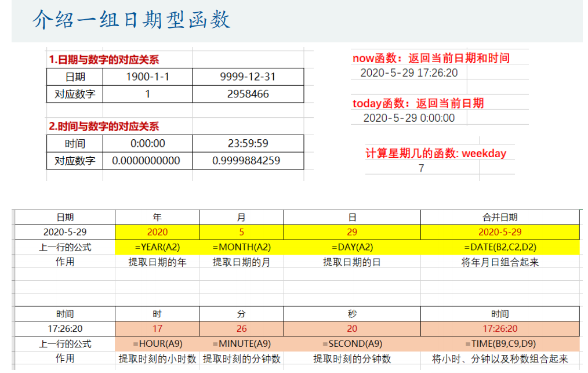The image size is (588, 373).
Task: Select the =TIME(B9,C9,D9) formula cell
Action: [500, 343]
